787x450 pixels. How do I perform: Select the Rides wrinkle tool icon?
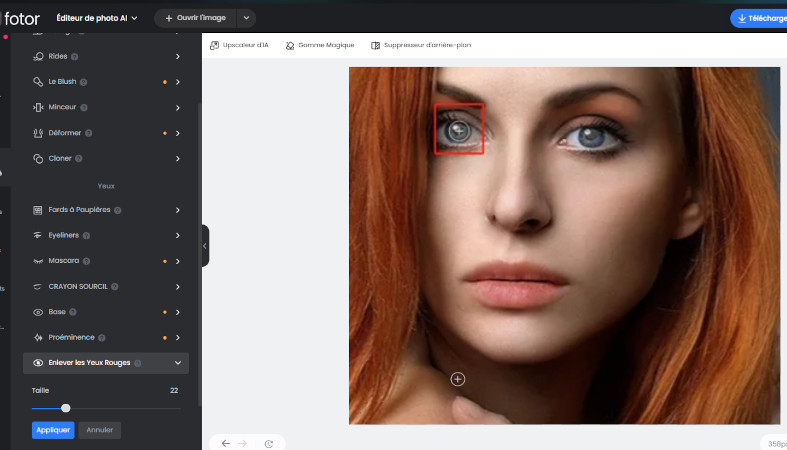[x=38, y=56]
